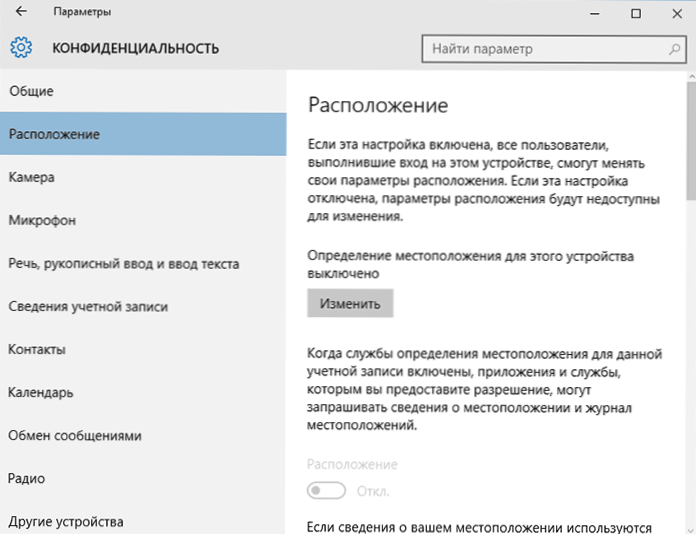Open the Радио section
Image resolution: width=696 pixels, height=534 pixels.
[143, 479]
